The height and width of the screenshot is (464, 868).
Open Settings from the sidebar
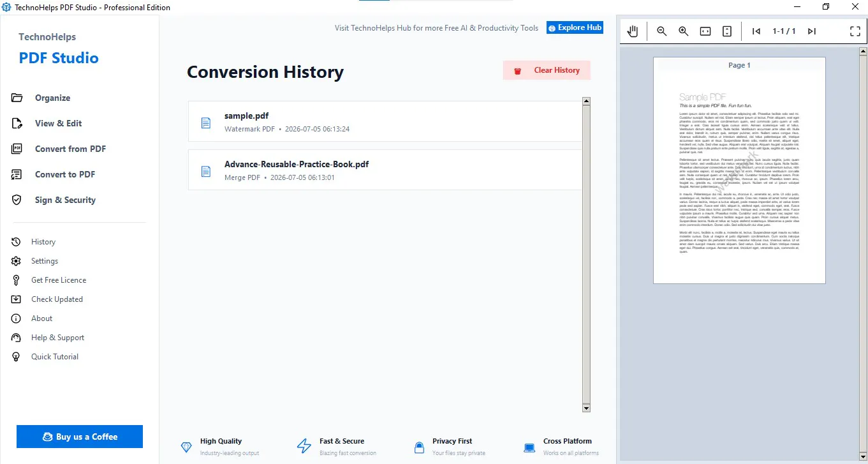45,261
